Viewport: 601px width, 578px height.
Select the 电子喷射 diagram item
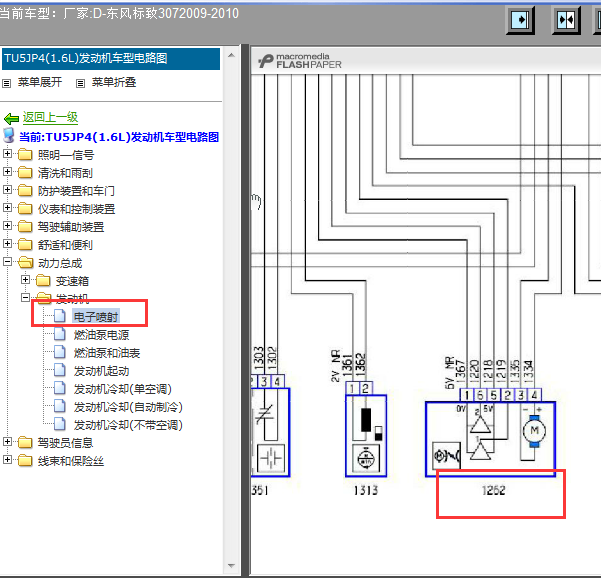[96, 316]
